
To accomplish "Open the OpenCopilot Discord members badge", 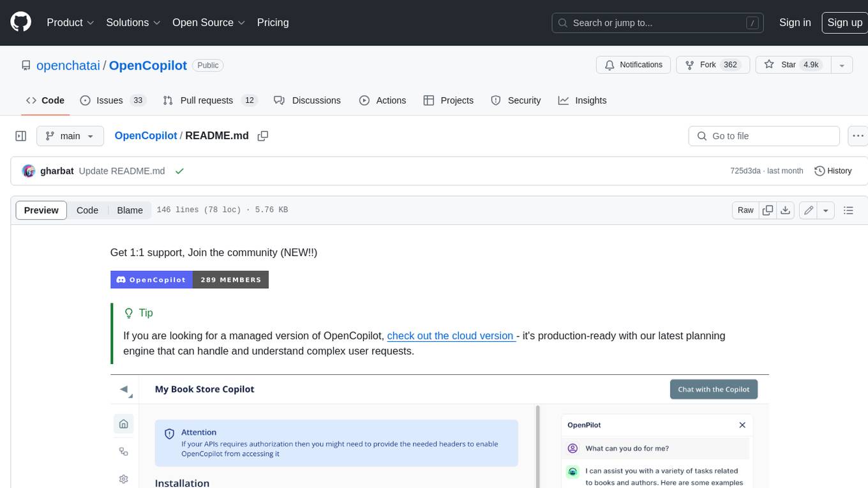I will (x=190, y=280).
